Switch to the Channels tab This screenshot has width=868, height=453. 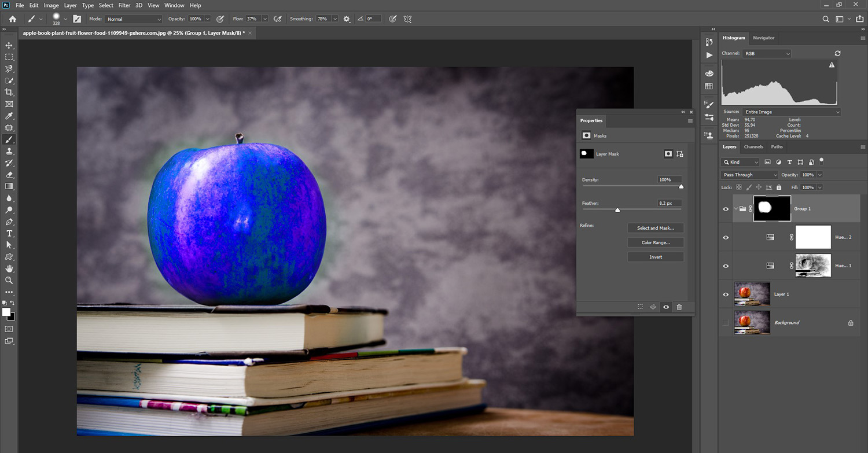click(753, 147)
